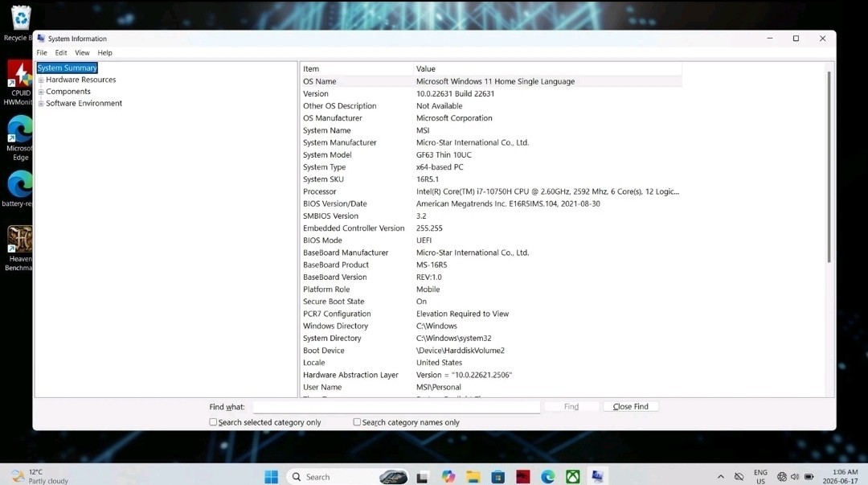Image resolution: width=868 pixels, height=485 pixels.
Task: Select the OS Name row
Action: pyautogui.click(x=491, y=81)
